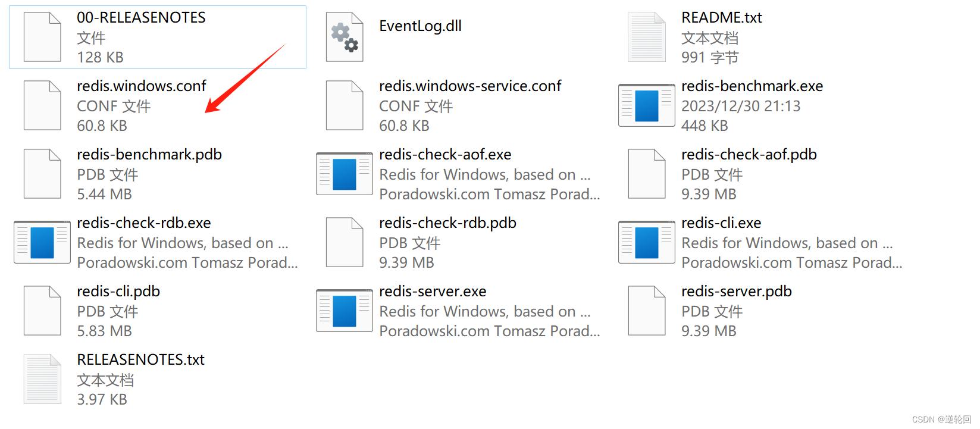Click the README.txt file name
Screen dimensions: 980x429
[x=722, y=18]
